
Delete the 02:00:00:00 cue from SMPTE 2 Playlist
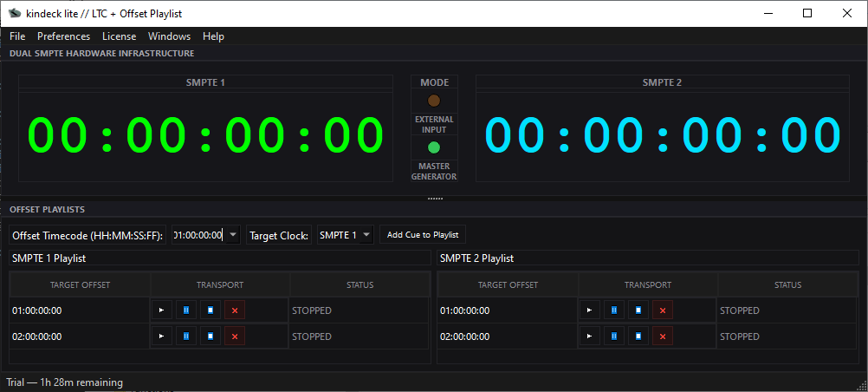click(x=663, y=336)
